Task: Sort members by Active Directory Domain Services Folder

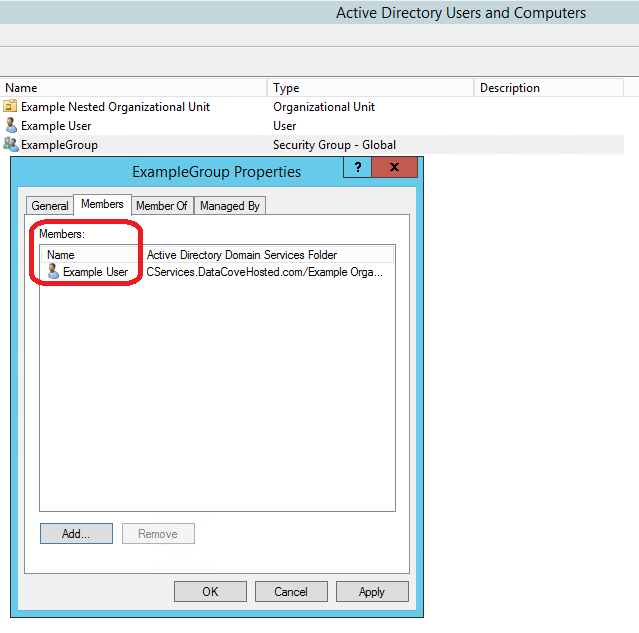Action: (x=266, y=255)
